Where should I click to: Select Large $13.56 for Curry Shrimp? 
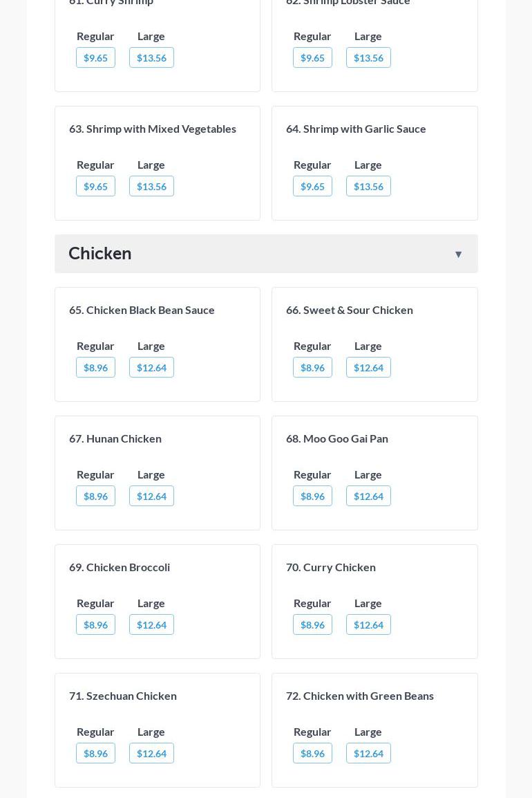[x=151, y=58]
